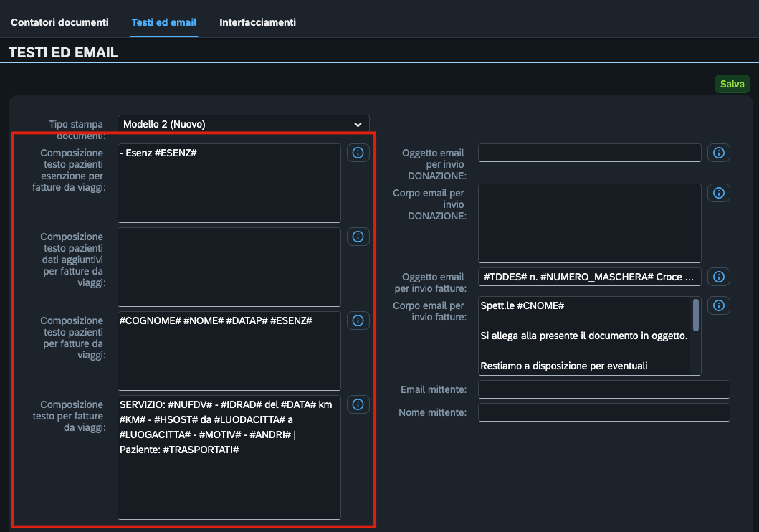This screenshot has width=759, height=532.
Task: Click info icon beside dati aggiuntivi field
Action: (358, 237)
